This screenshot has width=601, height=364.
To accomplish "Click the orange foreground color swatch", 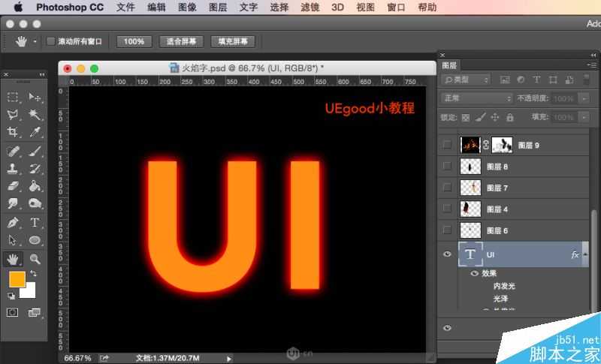I will [17, 279].
